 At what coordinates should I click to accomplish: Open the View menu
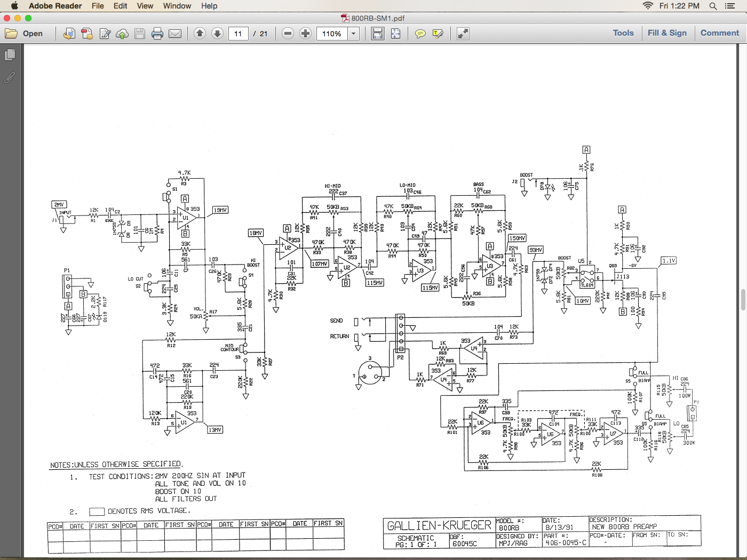(x=145, y=6)
